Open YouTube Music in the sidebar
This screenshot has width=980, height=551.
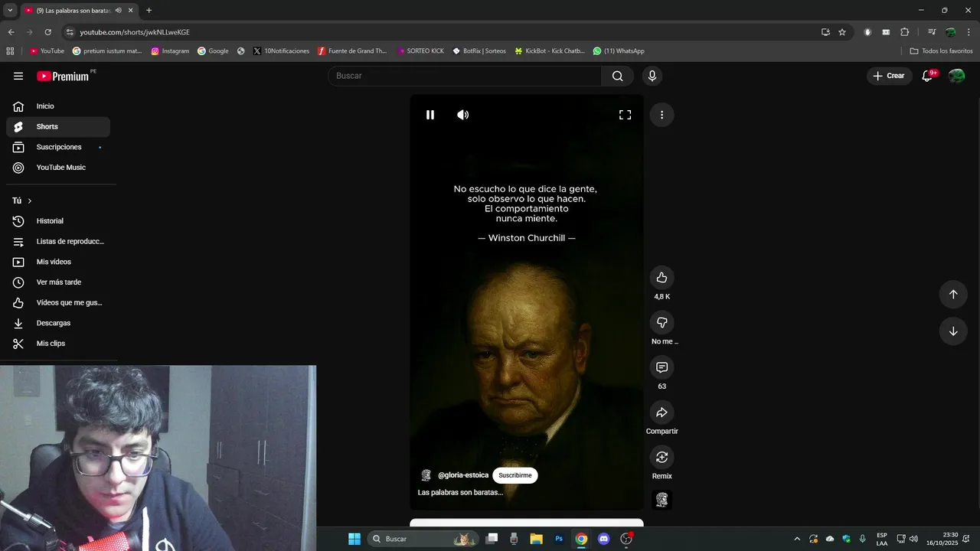(58, 168)
